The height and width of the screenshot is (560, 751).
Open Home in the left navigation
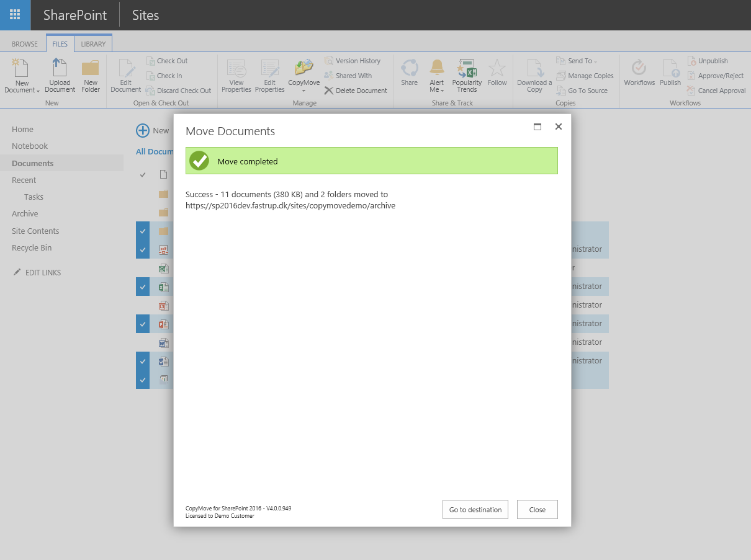tap(22, 129)
